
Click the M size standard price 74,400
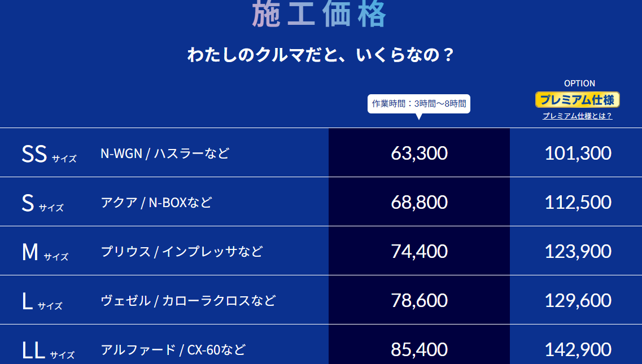click(419, 251)
